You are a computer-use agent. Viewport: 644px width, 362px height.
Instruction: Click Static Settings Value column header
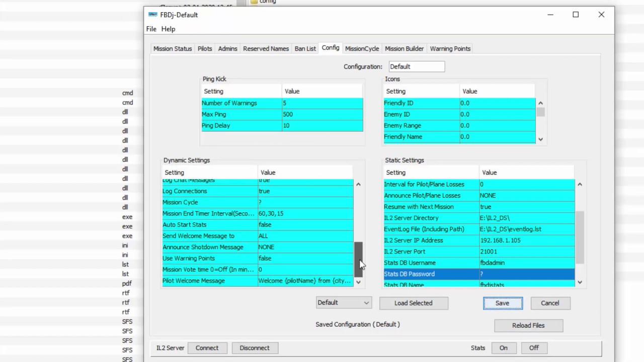click(527, 172)
